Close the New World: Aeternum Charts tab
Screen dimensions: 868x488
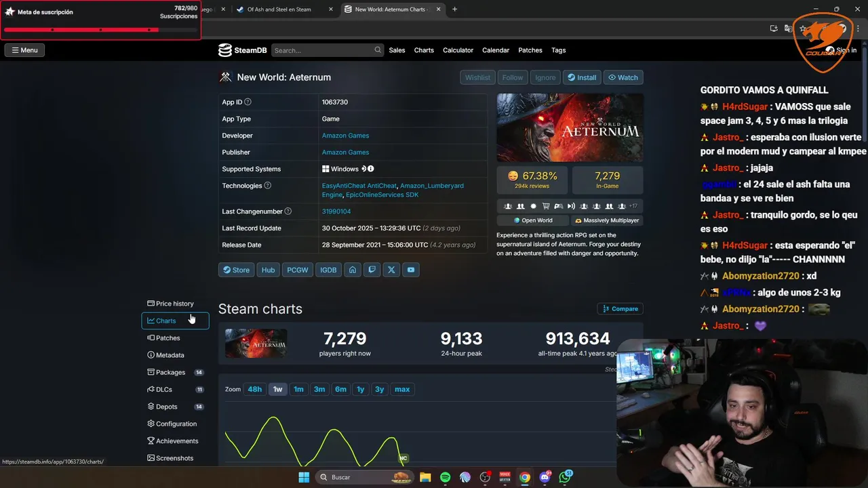[439, 9]
